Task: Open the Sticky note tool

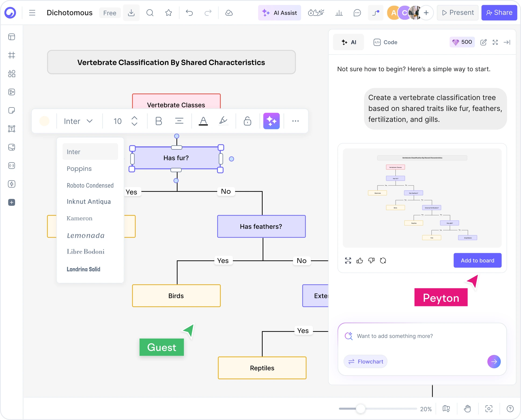Action: point(12,110)
